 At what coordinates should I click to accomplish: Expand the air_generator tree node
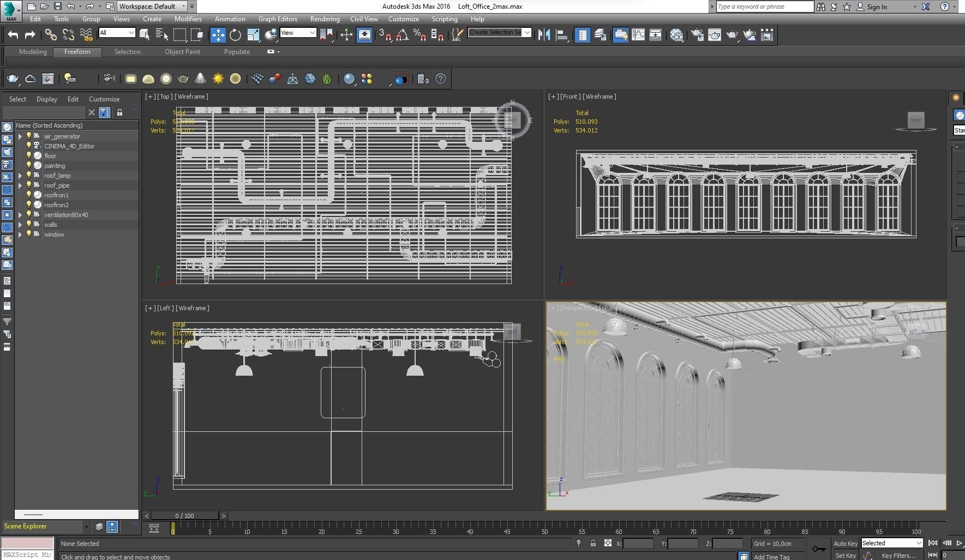(20, 136)
